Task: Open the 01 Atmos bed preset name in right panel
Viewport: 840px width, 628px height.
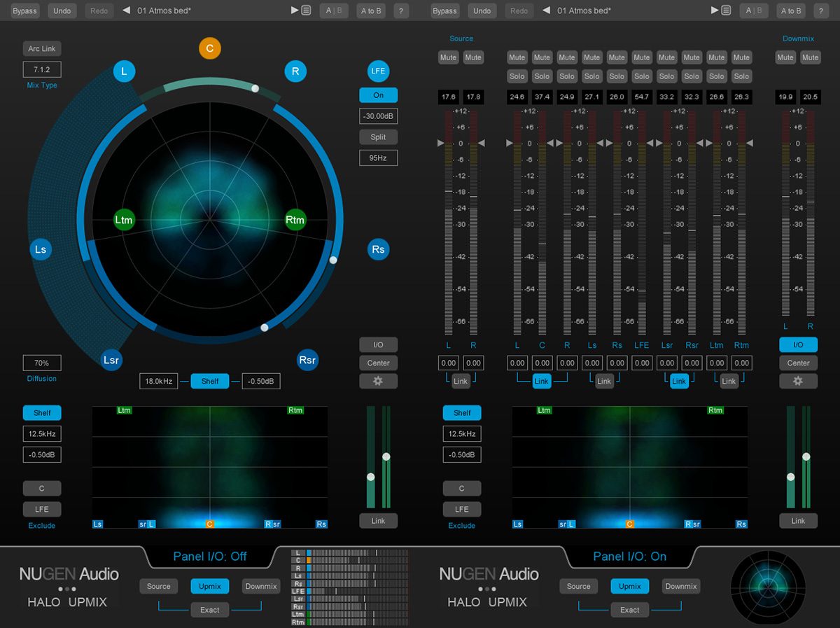Action: click(x=584, y=11)
